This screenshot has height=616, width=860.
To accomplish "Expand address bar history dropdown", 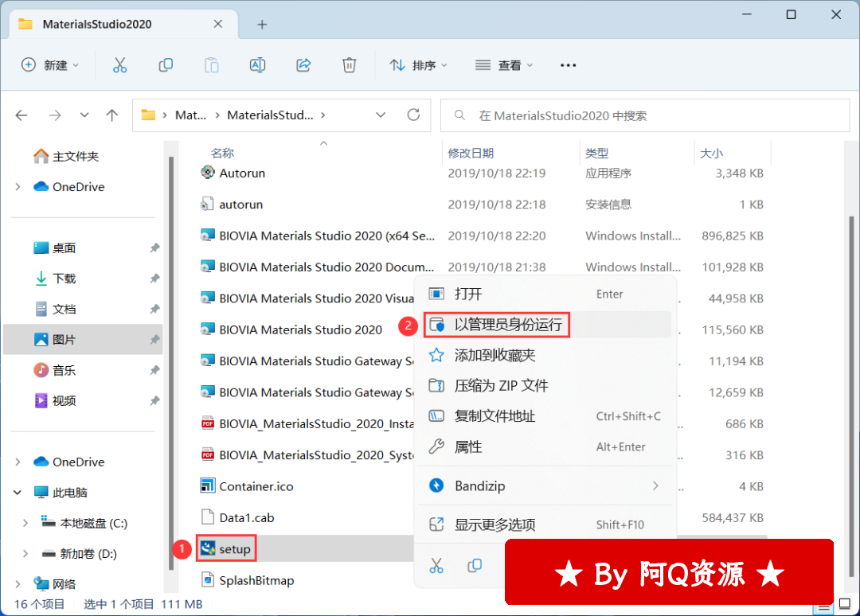I will click(x=380, y=115).
